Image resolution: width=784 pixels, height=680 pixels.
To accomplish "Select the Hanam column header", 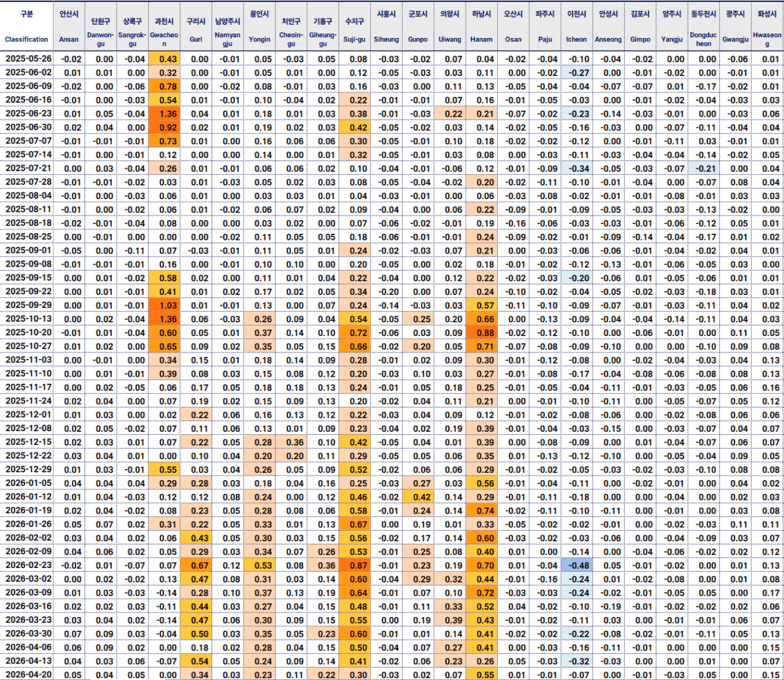I will [x=481, y=26].
